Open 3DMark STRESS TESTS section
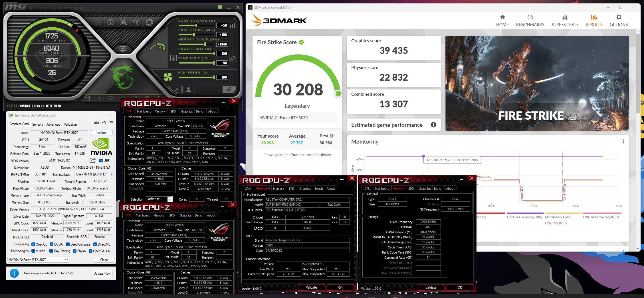The width and height of the screenshot is (644, 298). pyautogui.click(x=565, y=21)
